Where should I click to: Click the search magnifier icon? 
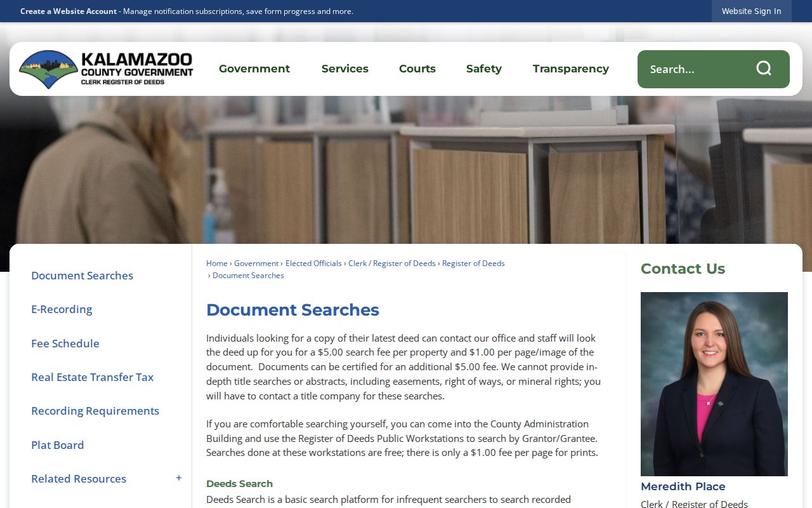point(764,69)
